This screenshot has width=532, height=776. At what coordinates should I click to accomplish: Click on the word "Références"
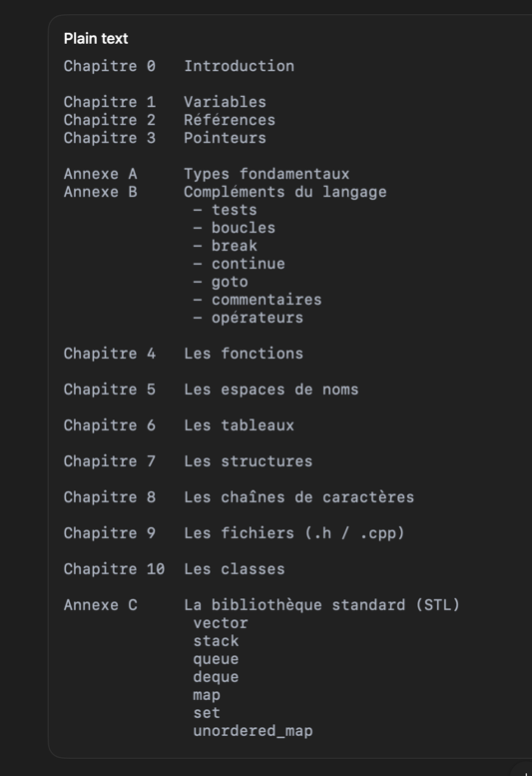pos(230,120)
